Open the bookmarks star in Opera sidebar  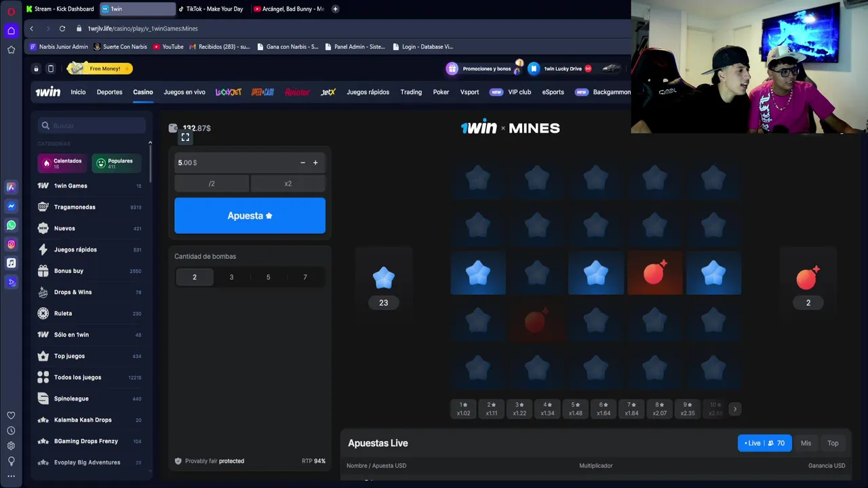tap(11, 49)
